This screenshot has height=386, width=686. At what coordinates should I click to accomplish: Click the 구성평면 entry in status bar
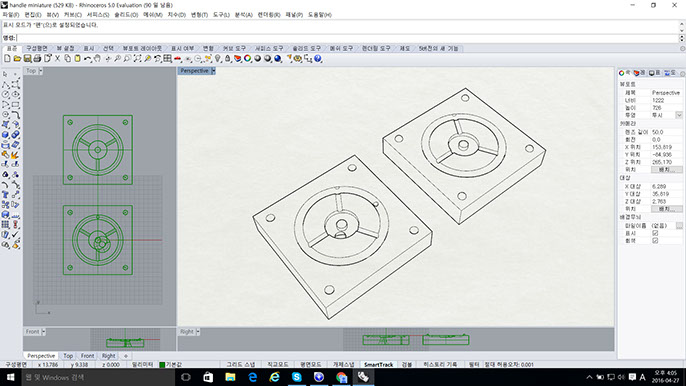pyautogui.click(x=16, y=364)
